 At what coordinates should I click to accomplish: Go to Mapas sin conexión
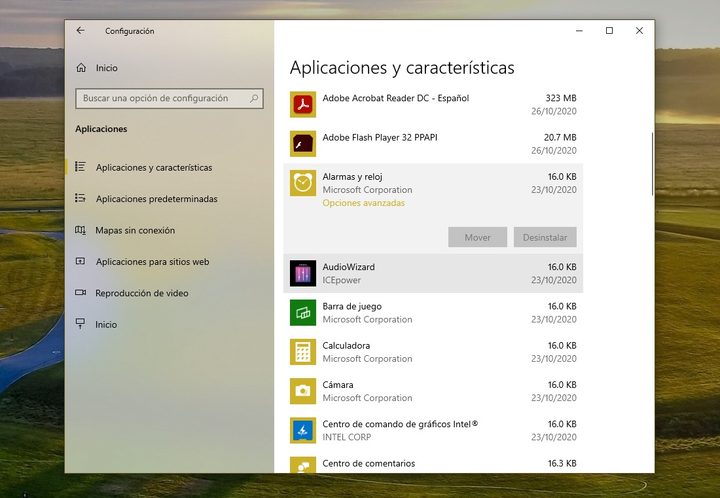click(x=169, y=230)
